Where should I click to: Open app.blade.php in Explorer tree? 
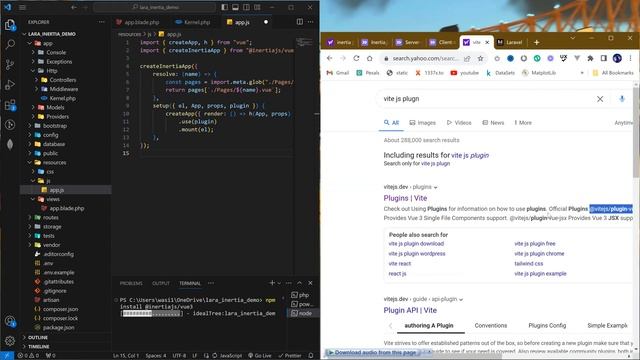click(67, 208)
